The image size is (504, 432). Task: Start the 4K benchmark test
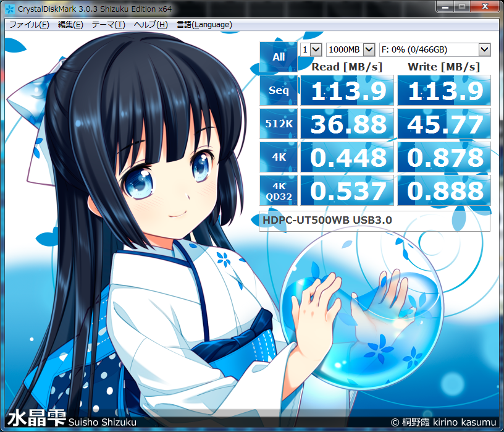[x=279, y=157]
